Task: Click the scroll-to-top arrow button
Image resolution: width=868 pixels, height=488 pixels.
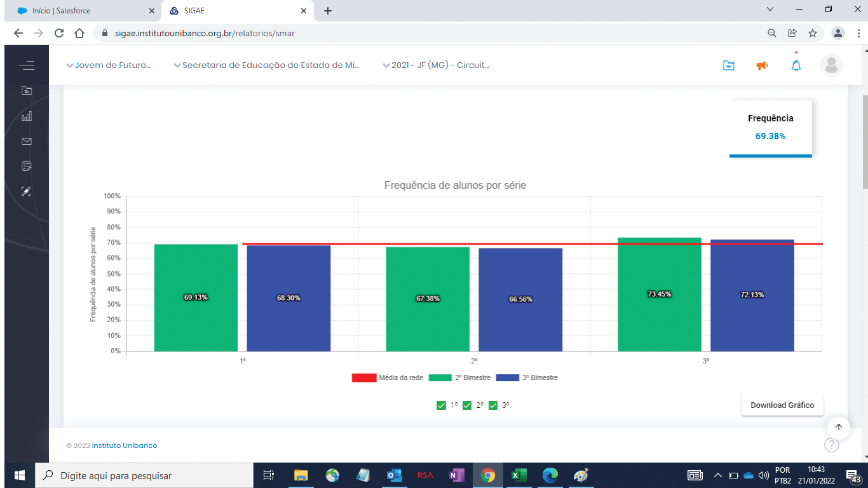Action: [839, 427]
